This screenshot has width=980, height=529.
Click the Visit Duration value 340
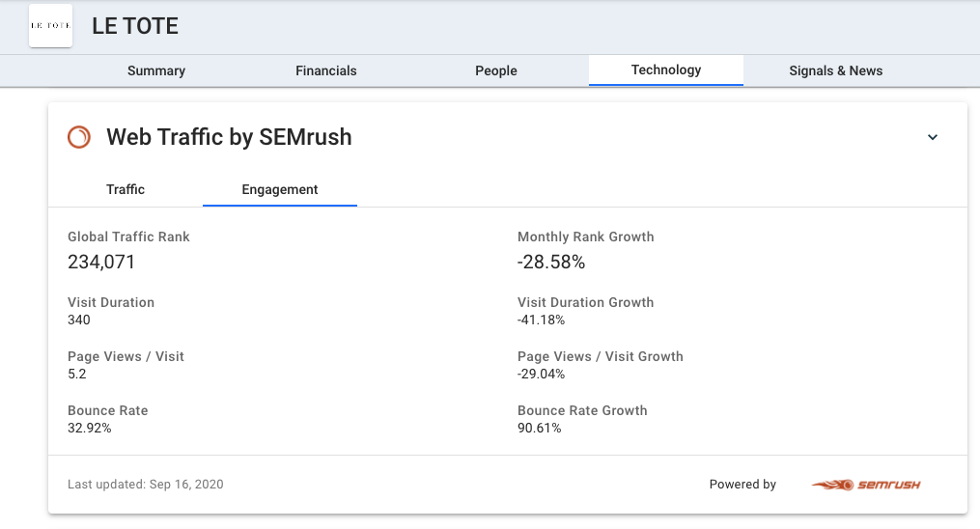[79, 320]
